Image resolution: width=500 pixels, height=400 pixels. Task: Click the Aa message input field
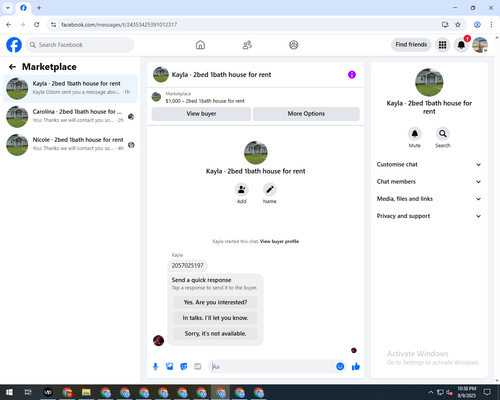[x=272, y=367]
